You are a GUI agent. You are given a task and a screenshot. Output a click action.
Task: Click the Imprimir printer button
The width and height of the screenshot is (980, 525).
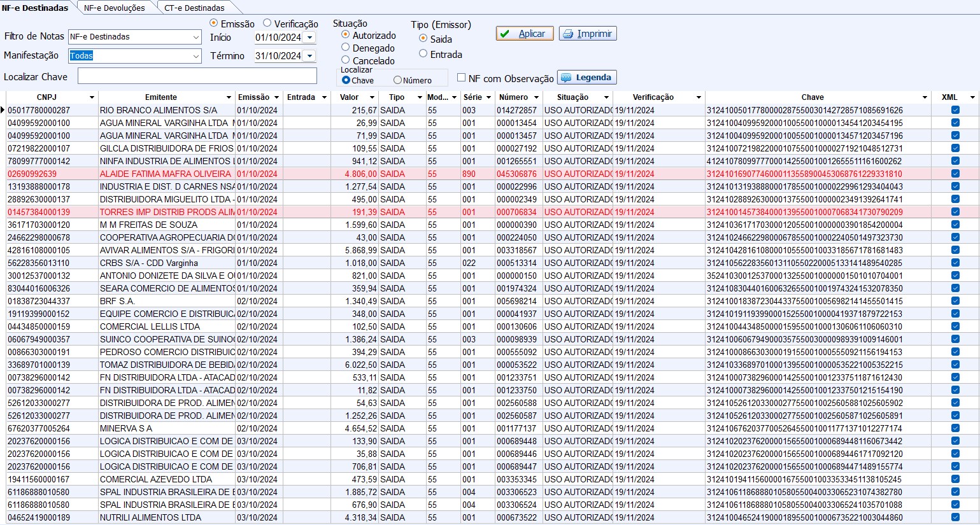(x=587, y=34)
